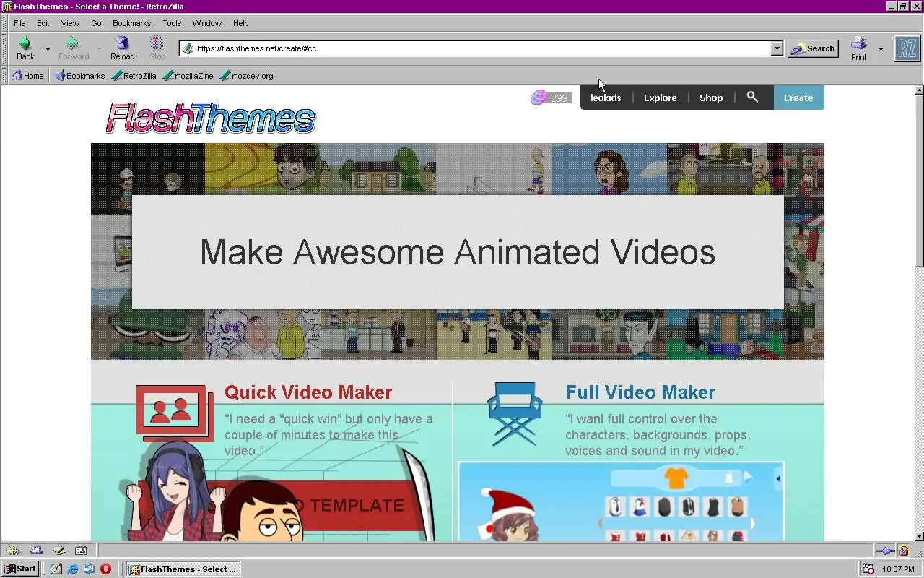
Task: Click the left arrow of the outfit grid
Action: (599, 523)
